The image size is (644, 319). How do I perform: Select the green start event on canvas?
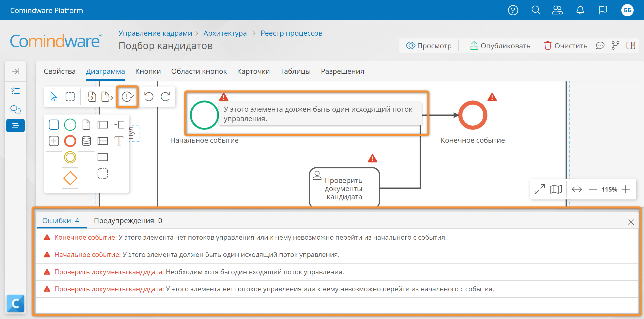click(204, 115)
